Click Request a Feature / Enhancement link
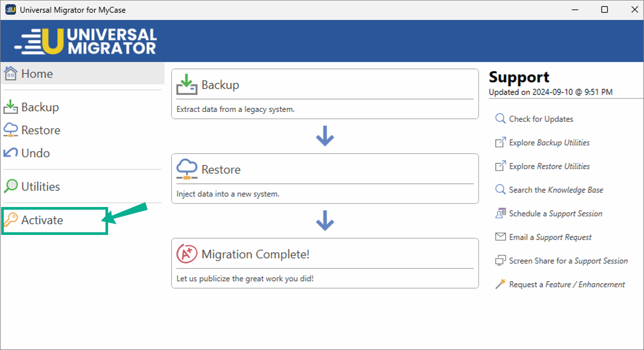 pos(567,284)
